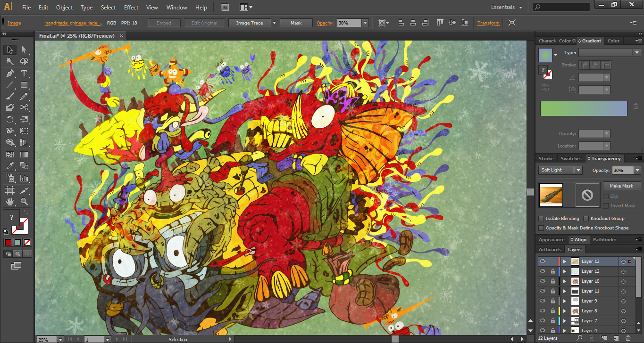Open the File menu

click(x=26, y=8)
